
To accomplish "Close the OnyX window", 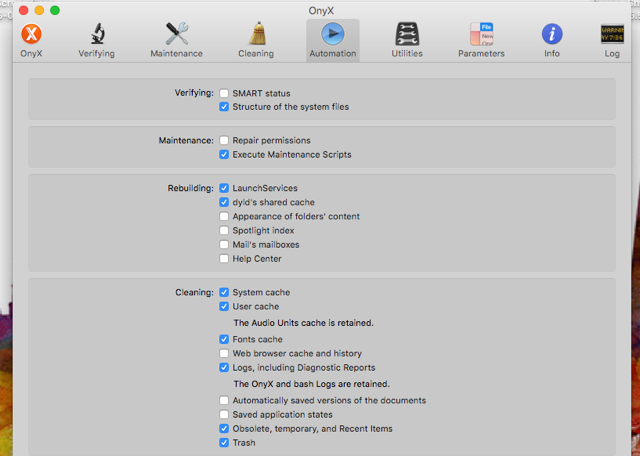I will (x=24, y=10).
